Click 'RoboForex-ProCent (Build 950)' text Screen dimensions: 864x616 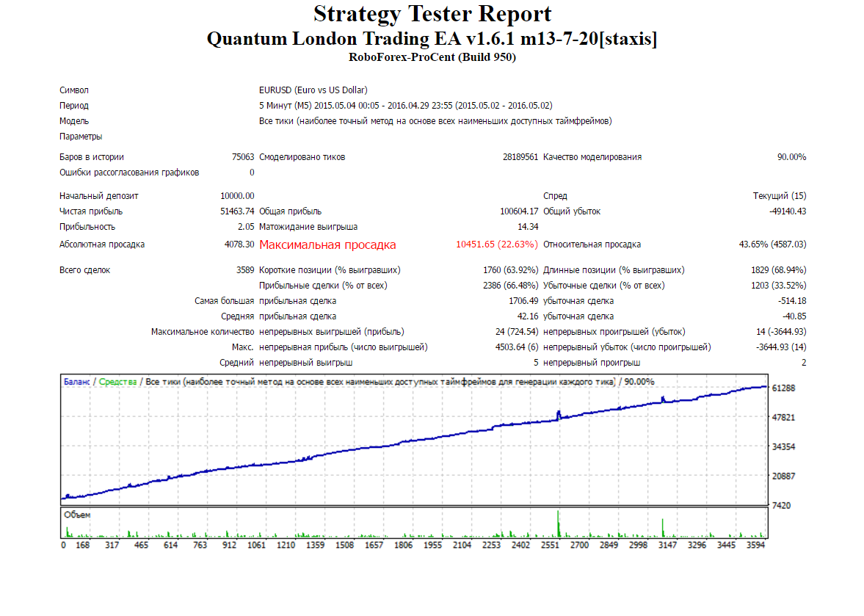[x=432, y=57]
